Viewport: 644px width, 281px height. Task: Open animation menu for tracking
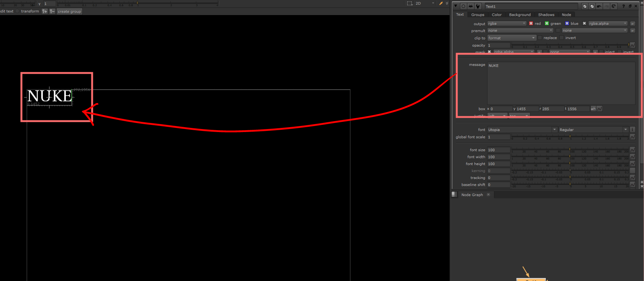click(632, 178)
